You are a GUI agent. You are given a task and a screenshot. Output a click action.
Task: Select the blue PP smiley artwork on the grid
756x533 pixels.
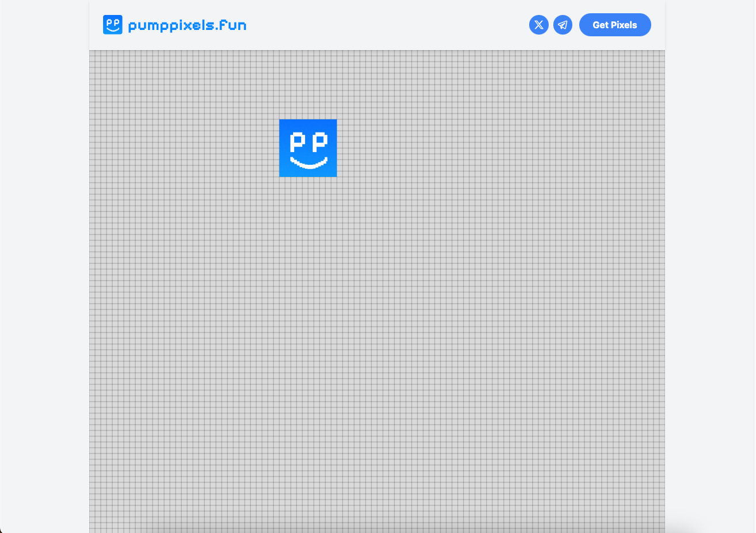[308, 148]
